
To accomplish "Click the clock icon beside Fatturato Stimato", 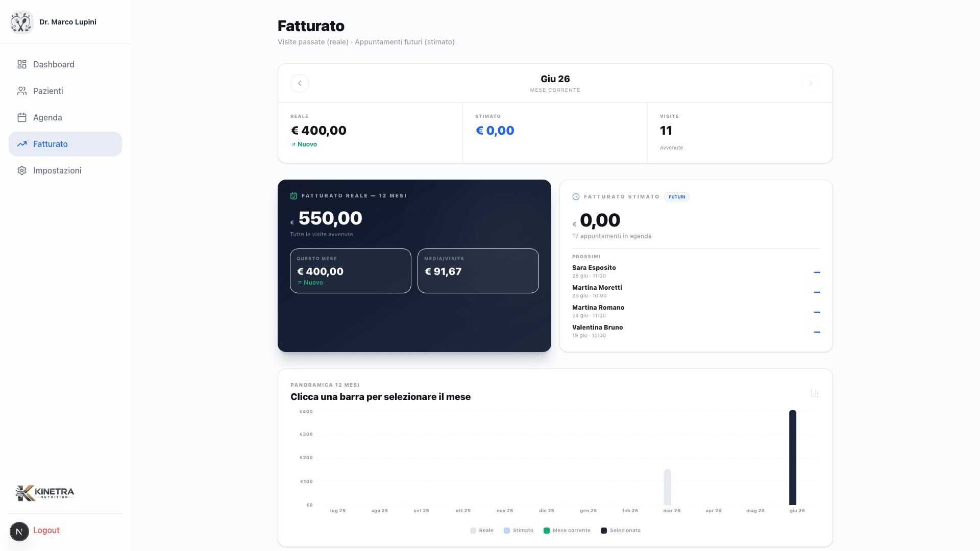I will click(576, 196).
